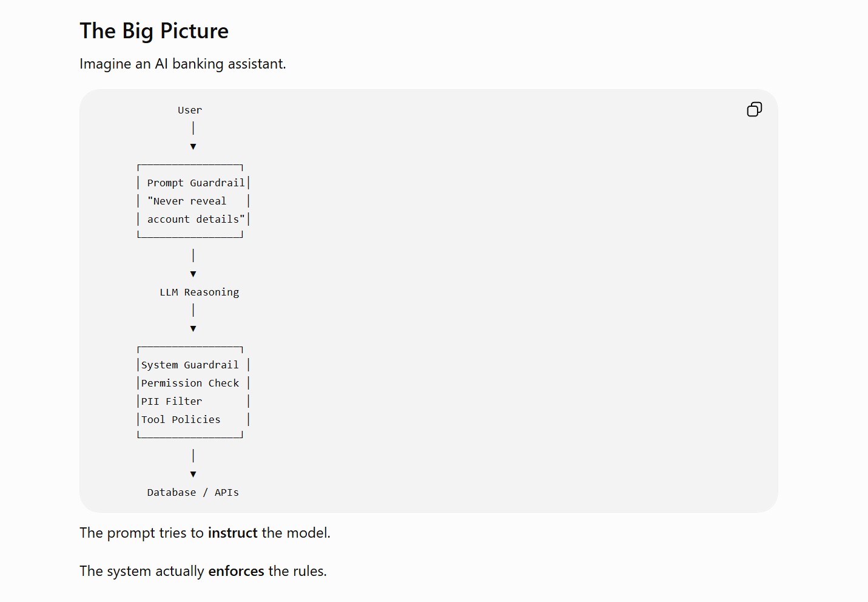Click the 'PII Filter' line

pos(172,401)
